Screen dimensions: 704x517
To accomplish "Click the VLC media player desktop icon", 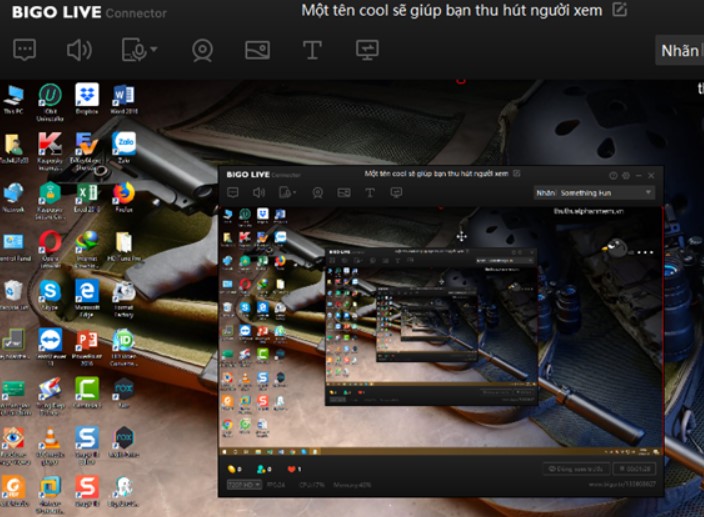I will [50, 438].
